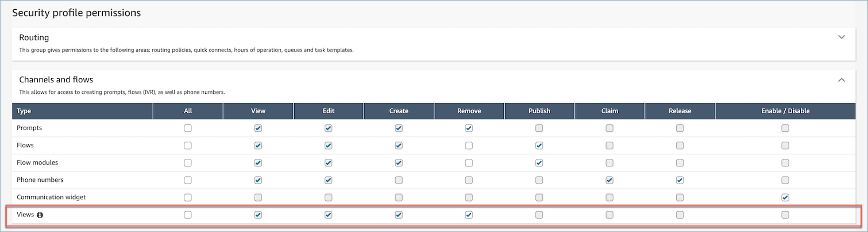Viewport: 868px width, 232px height.
Task: Uncheck Edit permission for Flows
Action: pyautogui.click(x=328, y=146)
